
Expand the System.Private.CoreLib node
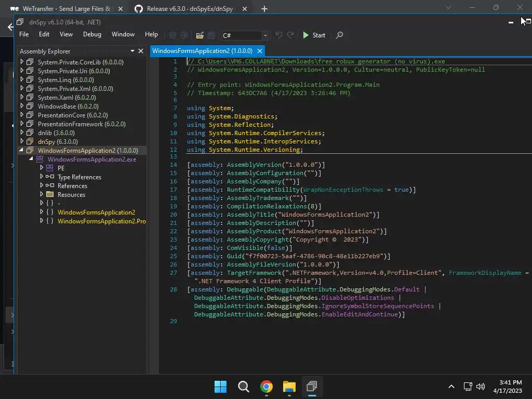22,62
